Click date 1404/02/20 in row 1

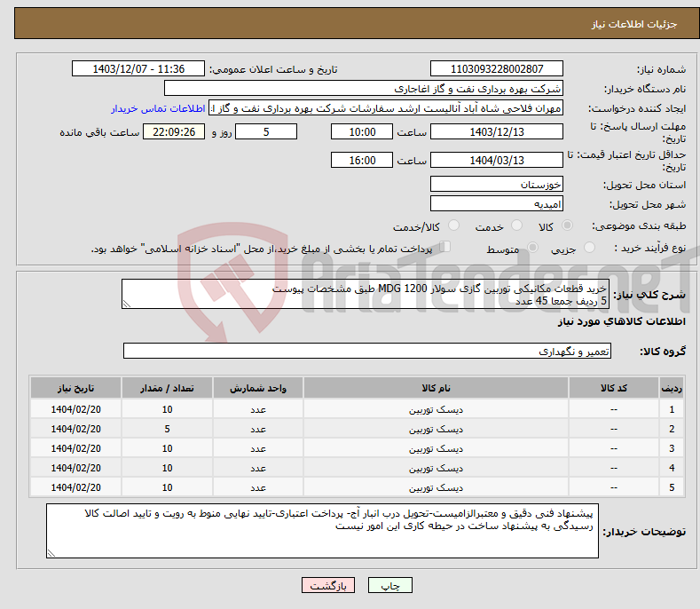point(76,409)
